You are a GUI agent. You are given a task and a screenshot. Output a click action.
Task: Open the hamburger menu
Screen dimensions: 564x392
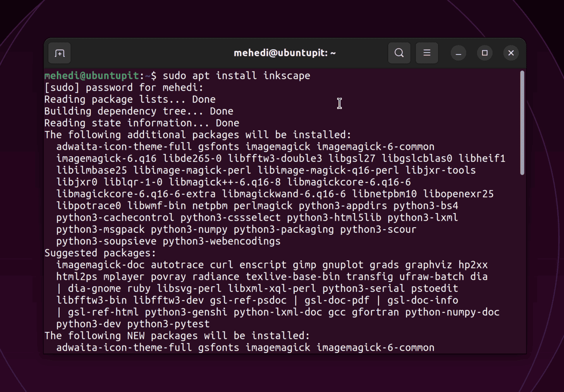tap(427, 53)
